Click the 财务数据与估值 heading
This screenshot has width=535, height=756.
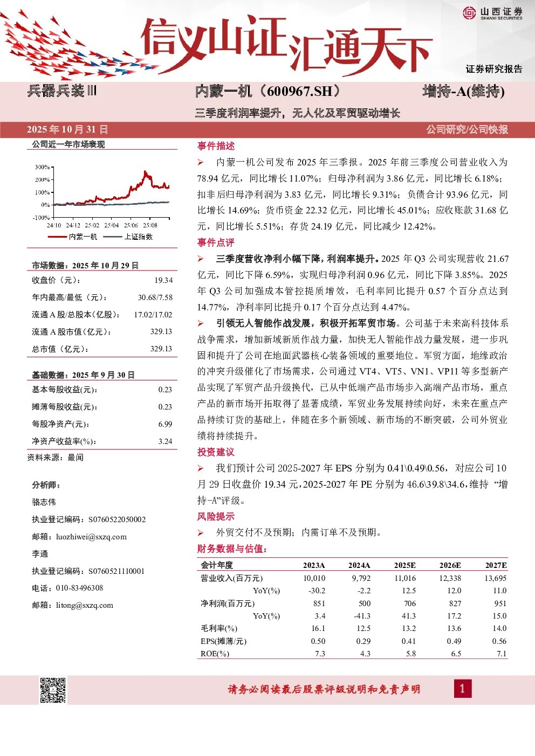click(x=232, y=549)
